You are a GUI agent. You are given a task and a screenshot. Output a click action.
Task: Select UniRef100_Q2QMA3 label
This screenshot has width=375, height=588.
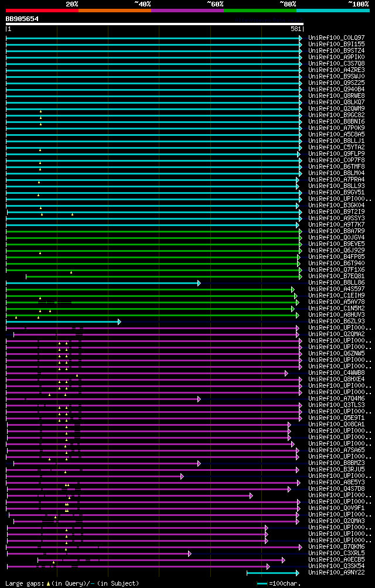[x=336, y=521]
